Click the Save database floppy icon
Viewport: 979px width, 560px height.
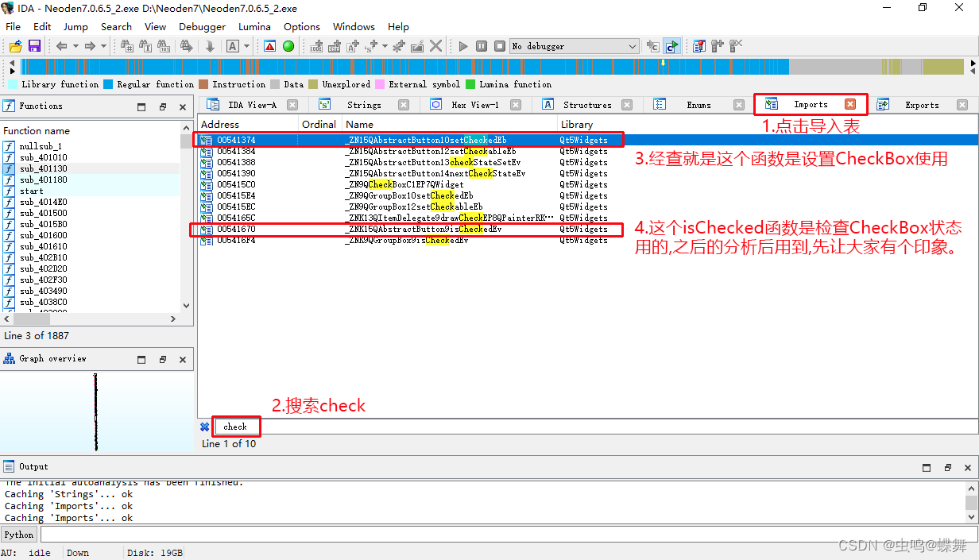pyautogui.click(x=34, y=46)
